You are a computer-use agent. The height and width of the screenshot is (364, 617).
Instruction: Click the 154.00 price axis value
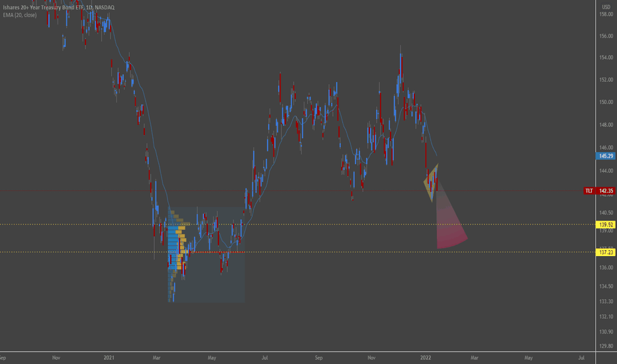coord(606,58)
